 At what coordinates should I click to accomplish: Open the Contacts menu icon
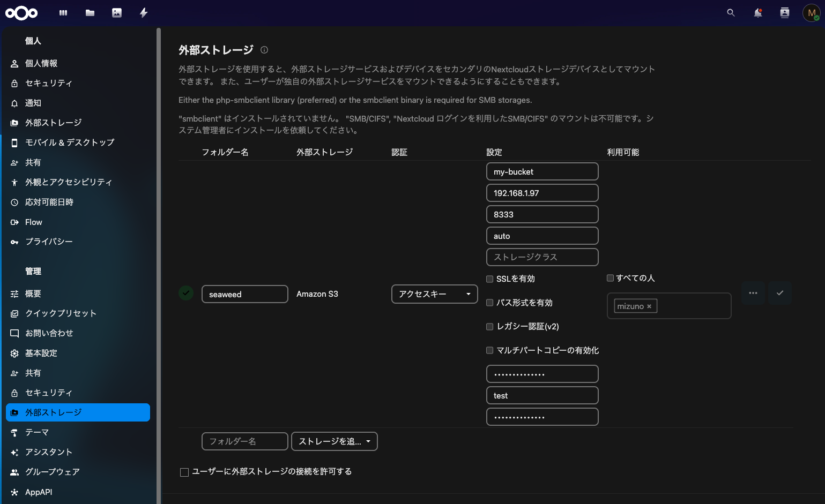(784, 13)
